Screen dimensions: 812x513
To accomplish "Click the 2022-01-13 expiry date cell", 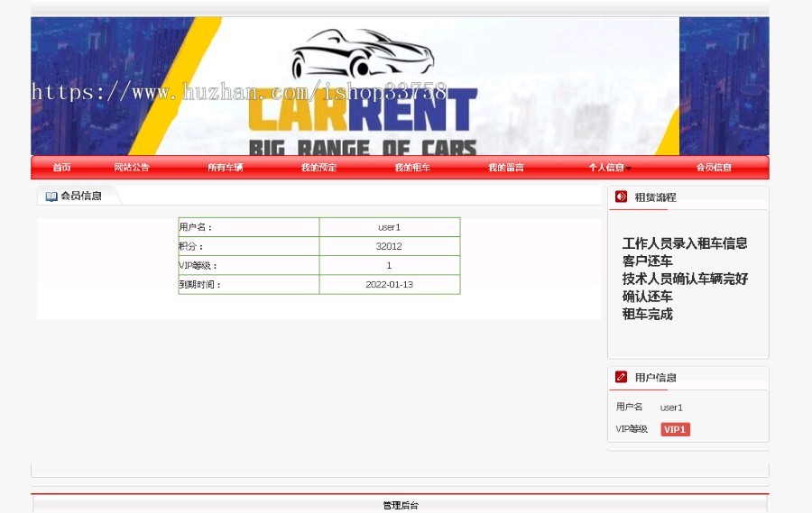I will pos(390,284).
